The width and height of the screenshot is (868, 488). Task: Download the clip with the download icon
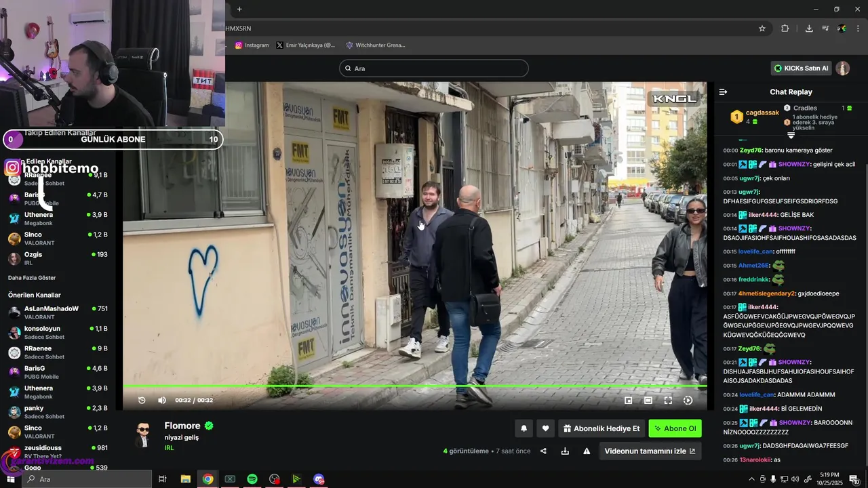click(x=565, y=451)
